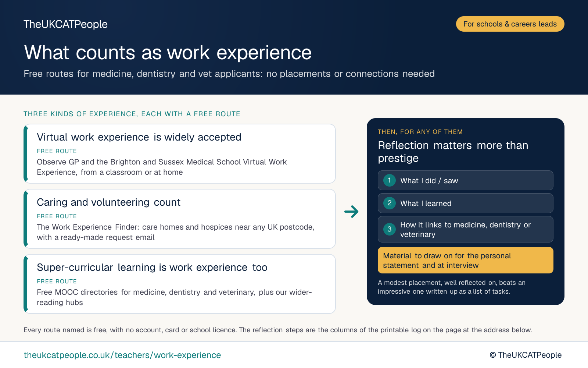Click 'A modest placement, well reflected' note

click(452, 287)
